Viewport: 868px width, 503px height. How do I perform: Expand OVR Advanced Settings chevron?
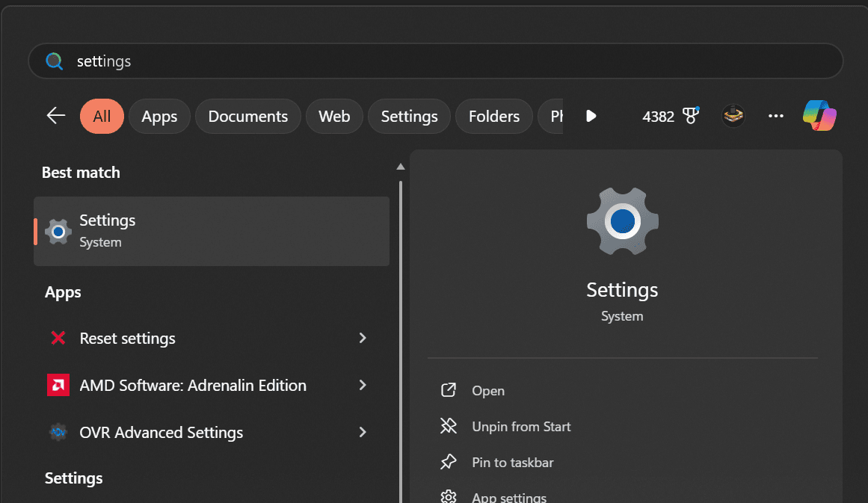tap(363, 432)
